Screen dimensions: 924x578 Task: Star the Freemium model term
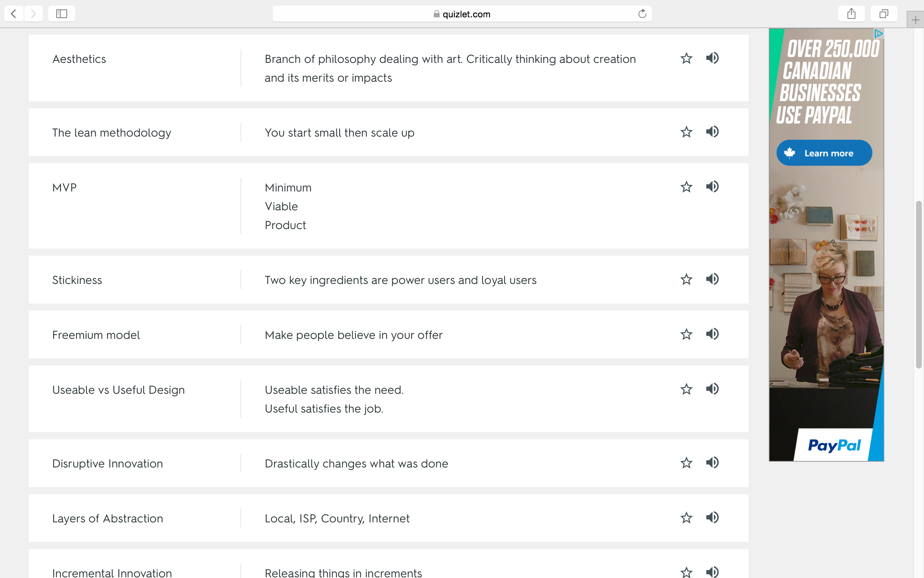click(686, 334)
